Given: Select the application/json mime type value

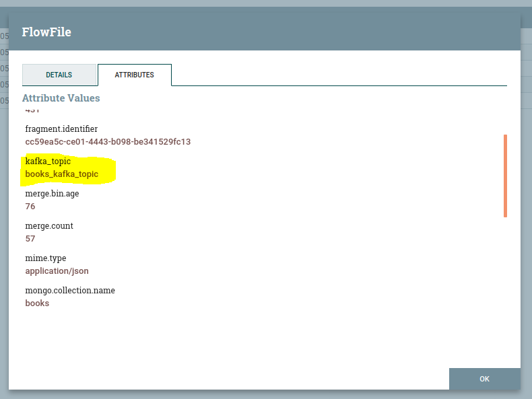Looking at the screenshot, I should click(x=57, y=271).
